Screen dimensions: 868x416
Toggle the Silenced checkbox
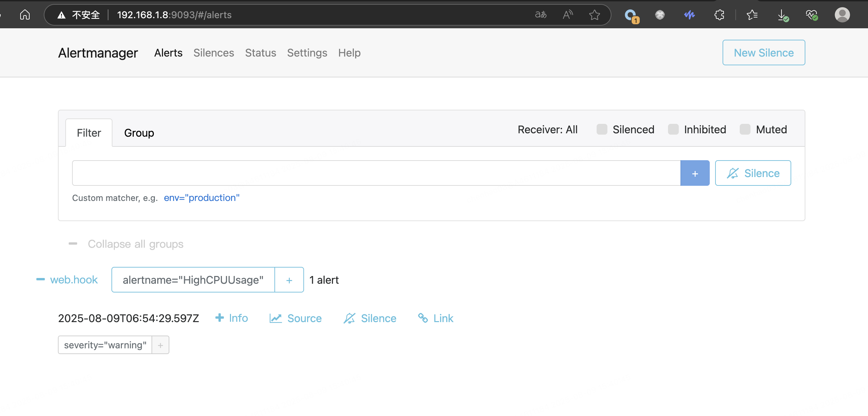point(602,129)
